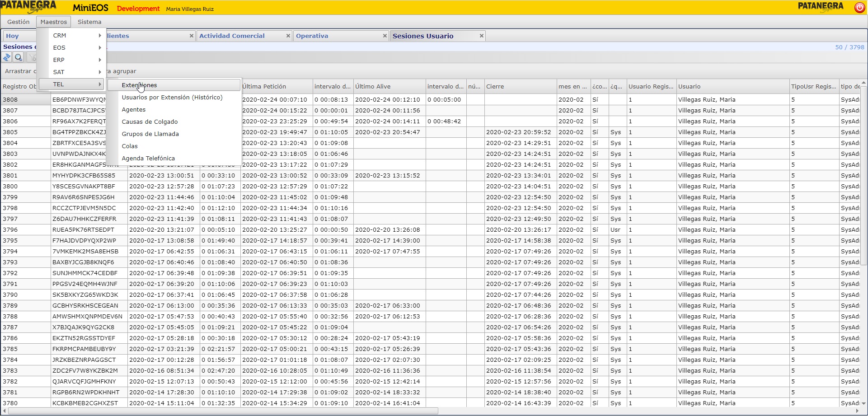Click the MiniEOS application title
This screenshot has height=416, width=868.
pos(90,8)
